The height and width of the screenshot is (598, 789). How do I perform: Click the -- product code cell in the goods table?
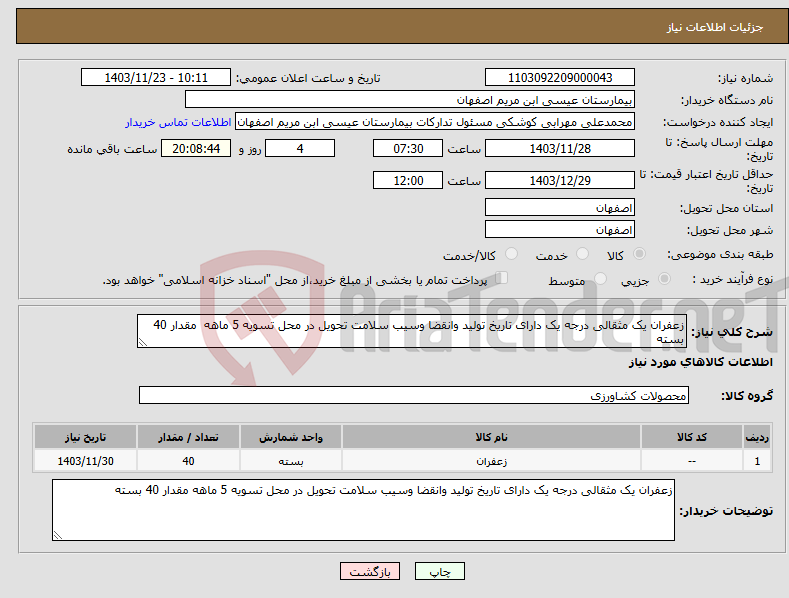692,461
